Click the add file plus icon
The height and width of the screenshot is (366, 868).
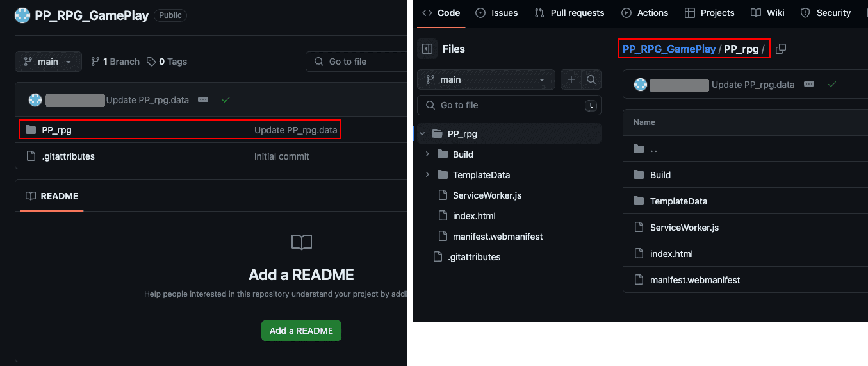coord(571,79)
